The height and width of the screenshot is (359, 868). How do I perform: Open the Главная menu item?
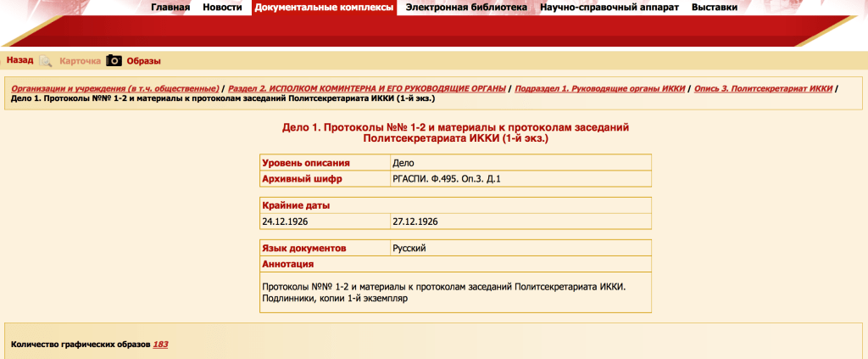point(170,8)
